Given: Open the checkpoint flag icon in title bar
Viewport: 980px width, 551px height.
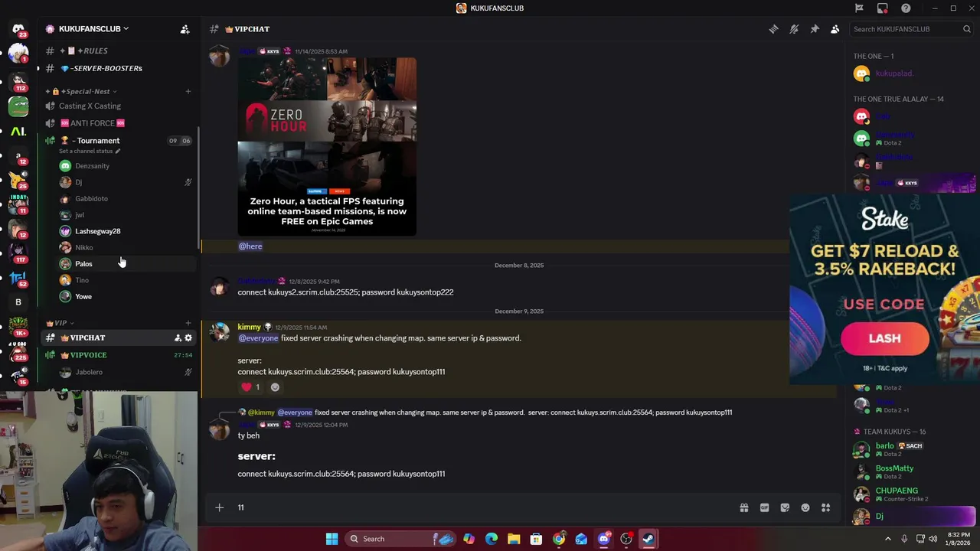Looking at the screenshot, I should coord(859,8).
